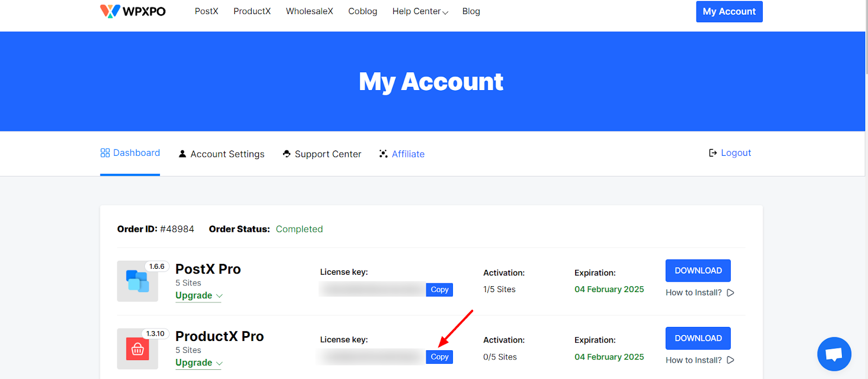This screenshot has width=868, height=379.
Task: Copy the PostX Pro license key
Action: coord(439,290)
